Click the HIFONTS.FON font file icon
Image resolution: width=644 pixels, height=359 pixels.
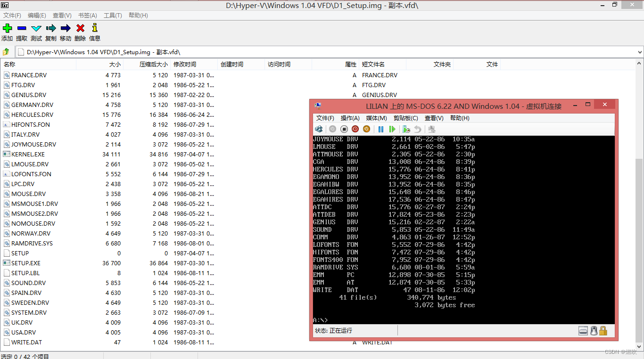(x=7, y=124)
